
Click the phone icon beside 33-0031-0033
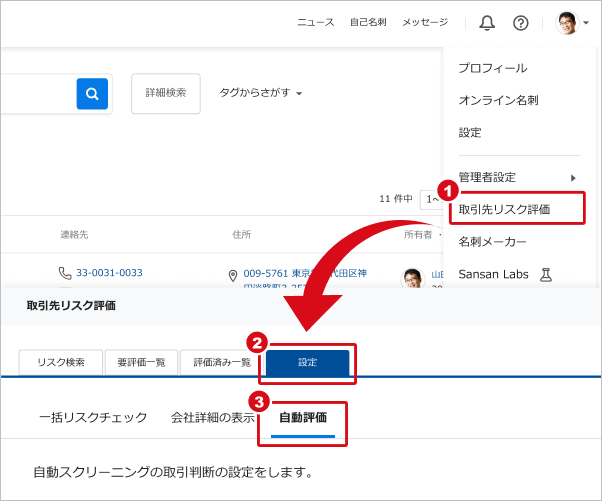pyautogui.click(x=66, y=273)
